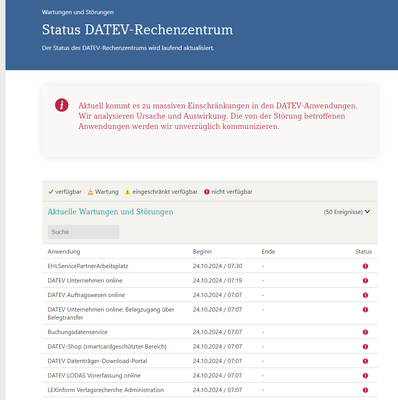Click Beginn time of Buchungsdatenservice row
This screenshot has height=400, width=398.
[x=217, y=332]
